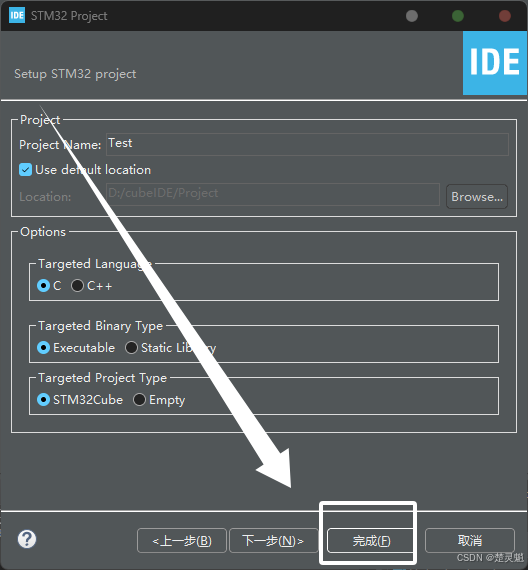Uncheck Use default location checkbox
The width and height of the screenshot is (528, 570).
pos(25,170)
